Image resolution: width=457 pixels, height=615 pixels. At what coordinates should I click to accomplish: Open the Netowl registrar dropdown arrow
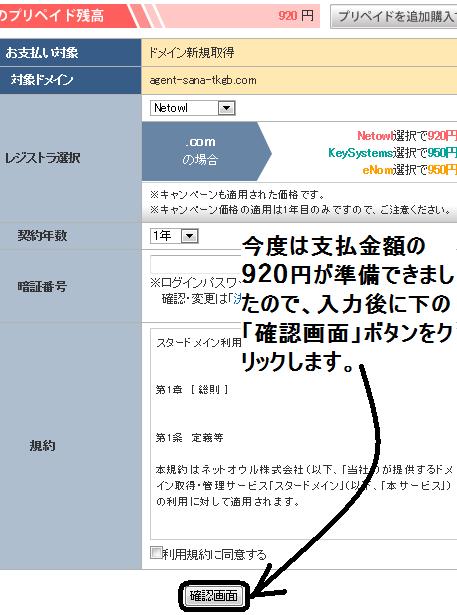[x=226, y=108]
